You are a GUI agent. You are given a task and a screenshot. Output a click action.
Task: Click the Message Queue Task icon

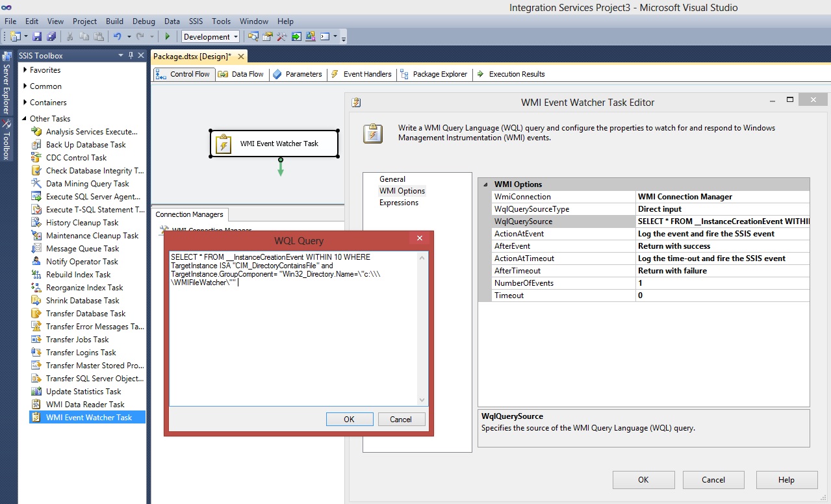[x=36, y=249]
